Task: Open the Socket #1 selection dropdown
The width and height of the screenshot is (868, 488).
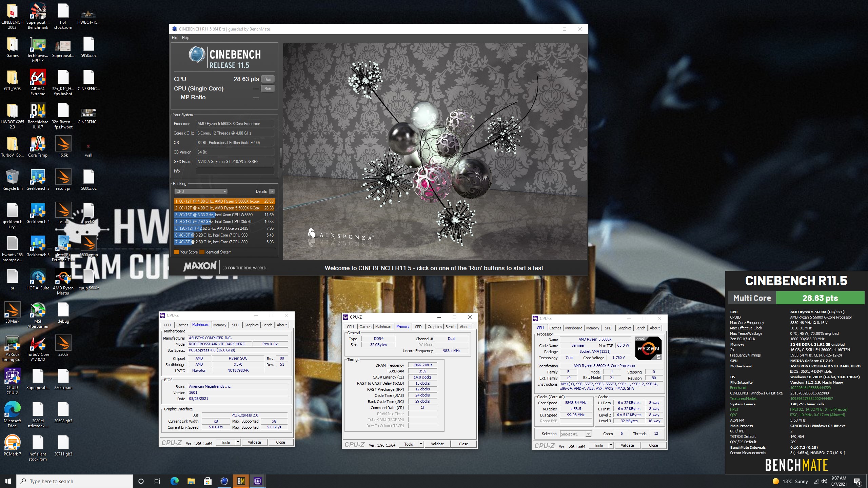Action: (x=575, y=434)
